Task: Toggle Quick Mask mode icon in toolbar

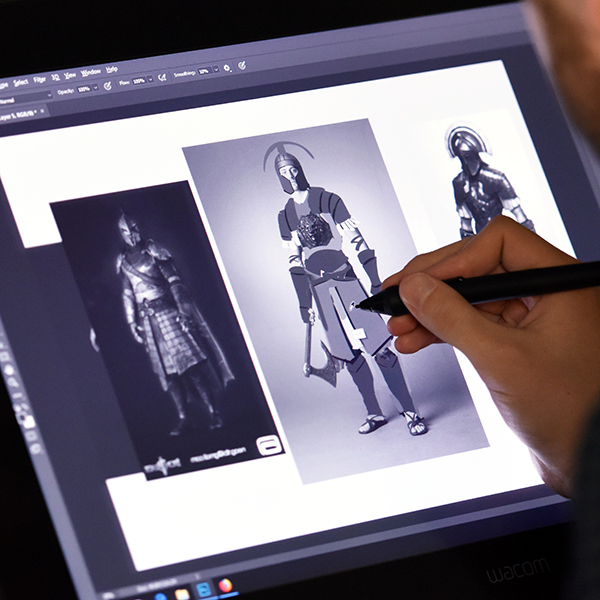Action: pos(31,435)
